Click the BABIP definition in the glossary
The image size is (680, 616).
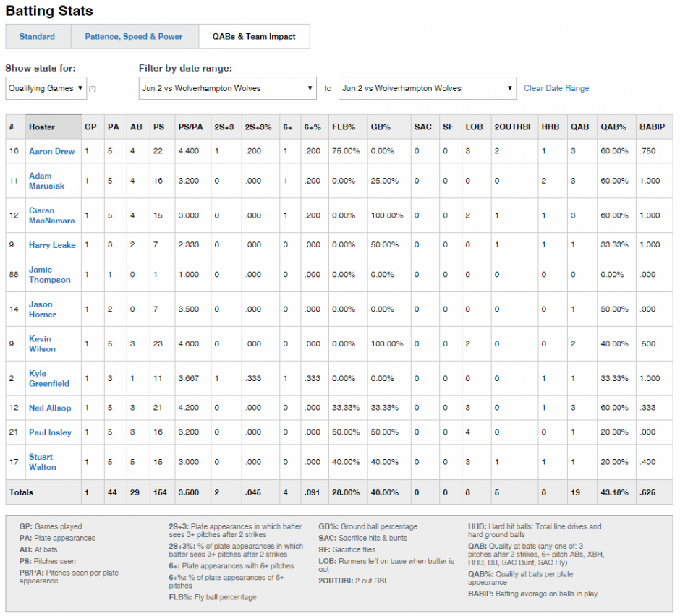532,594
